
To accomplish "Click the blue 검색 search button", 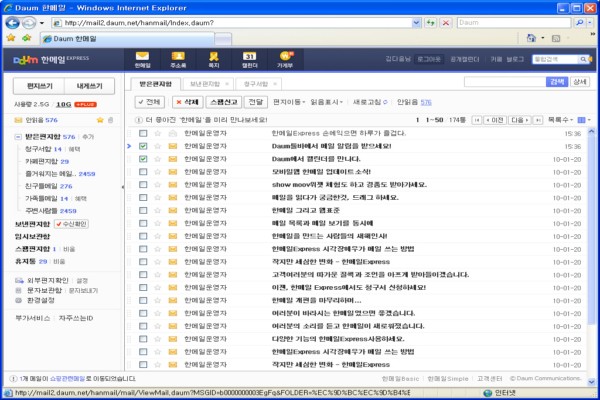I will (557, 82).
